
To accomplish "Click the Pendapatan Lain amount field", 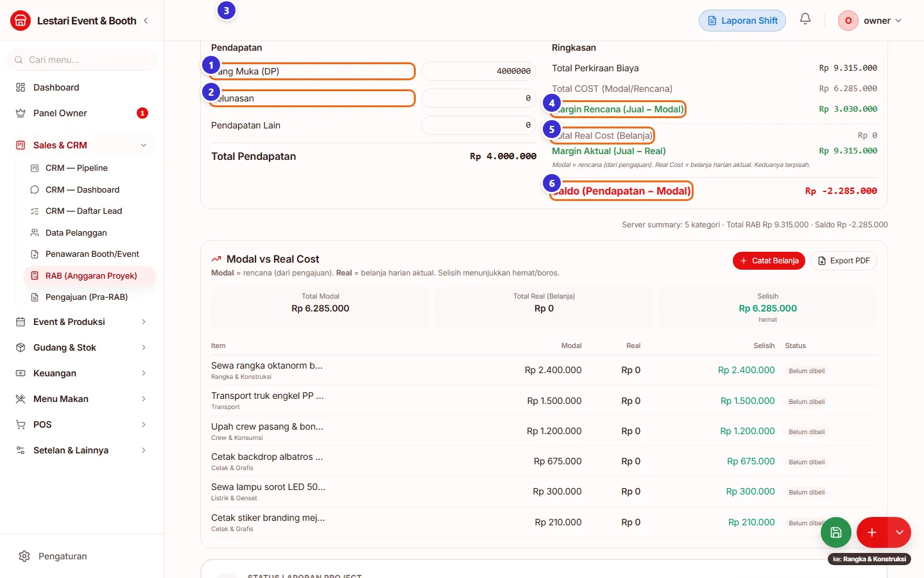I will point(479,125).
